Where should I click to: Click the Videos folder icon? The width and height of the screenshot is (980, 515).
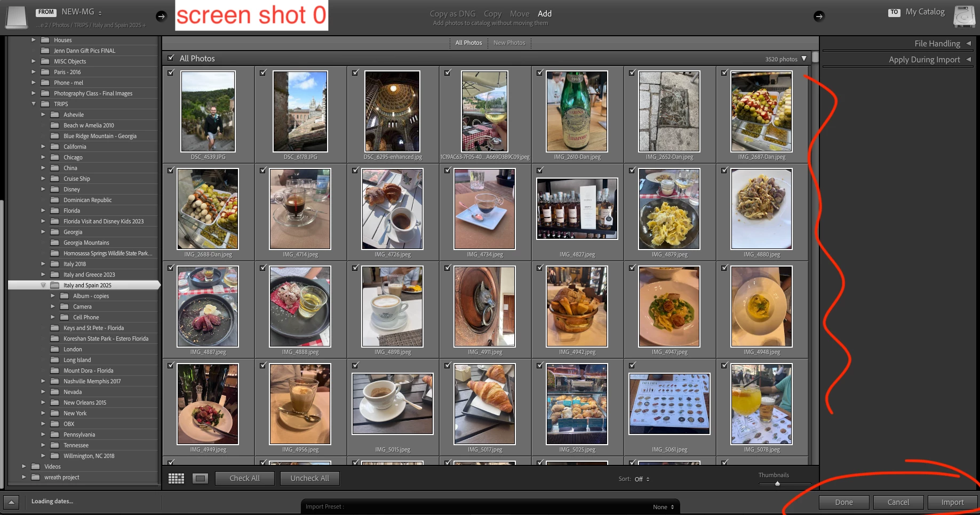[x=36, y=466]
